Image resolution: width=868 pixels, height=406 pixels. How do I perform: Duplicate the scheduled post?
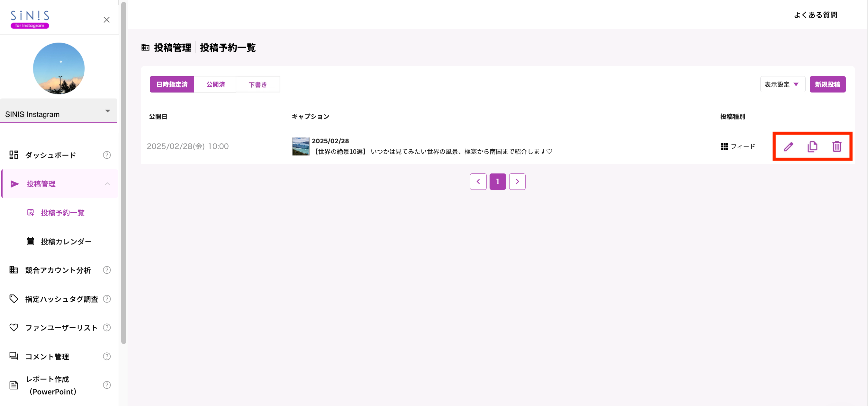click(x=812, y=146)
